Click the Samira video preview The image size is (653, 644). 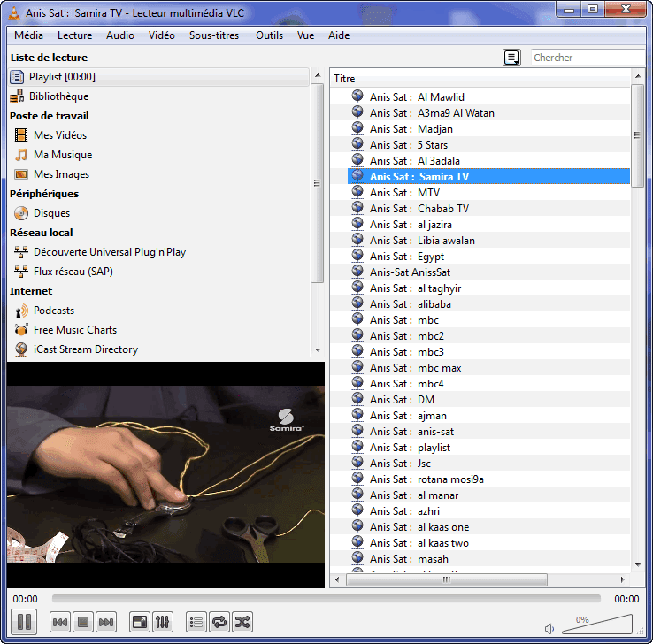point(165,474)
